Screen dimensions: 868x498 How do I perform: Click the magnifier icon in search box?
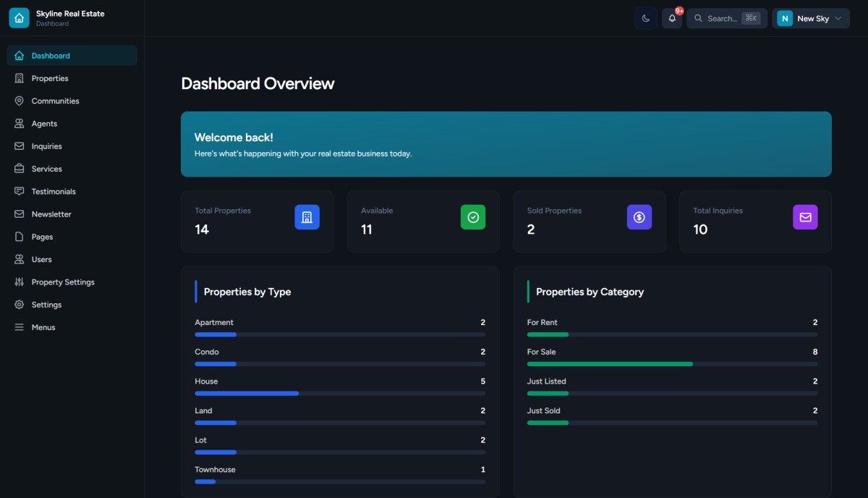(x=699, y=18)
